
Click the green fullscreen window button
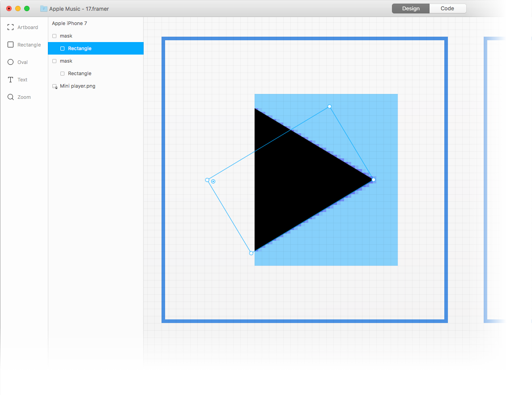click(x=27, y=8)
